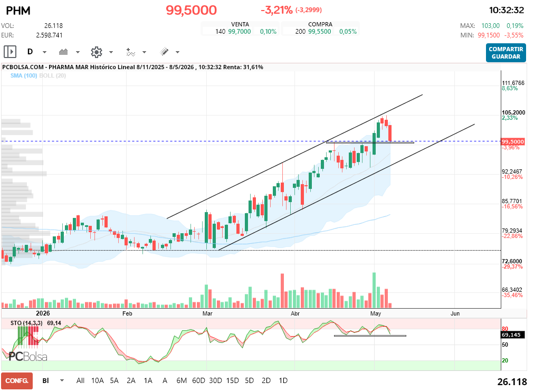Click the 69,145 stochastic value tag

(511, 335)
